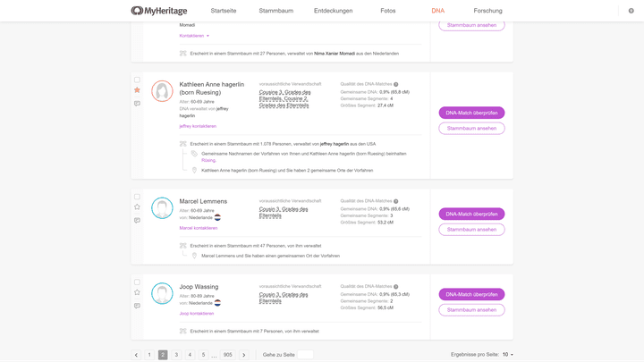Check the box for Marcel Lemmens

137,197
